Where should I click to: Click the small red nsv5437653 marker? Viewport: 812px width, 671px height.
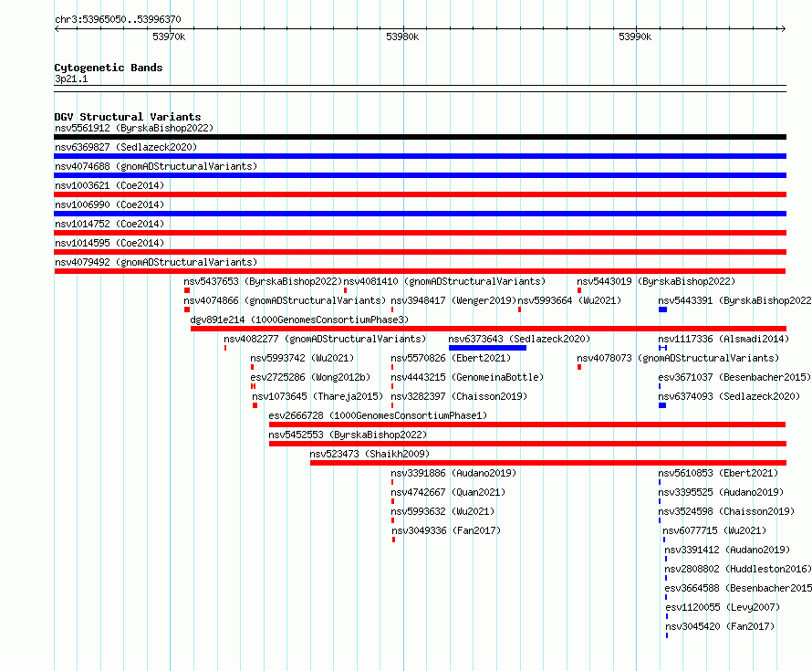pyautogui.click(x=187, y=290)
